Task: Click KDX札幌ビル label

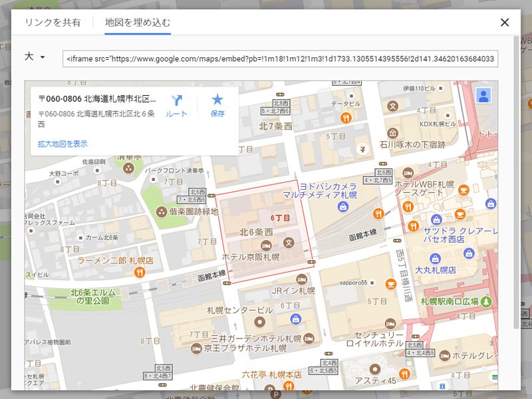Action: (x=438, y=124)
